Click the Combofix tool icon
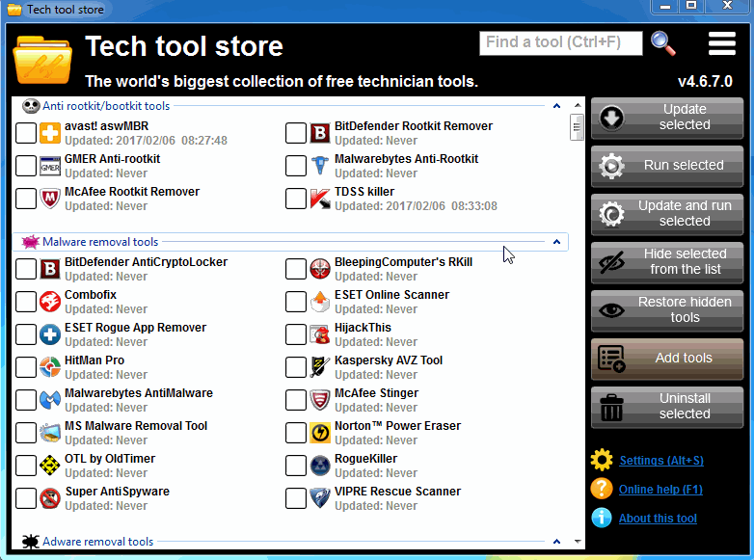 (50, 302)
